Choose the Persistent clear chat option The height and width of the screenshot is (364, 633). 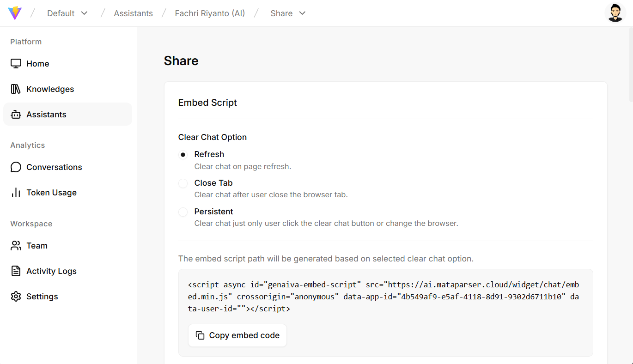click(x=183, y=212)
